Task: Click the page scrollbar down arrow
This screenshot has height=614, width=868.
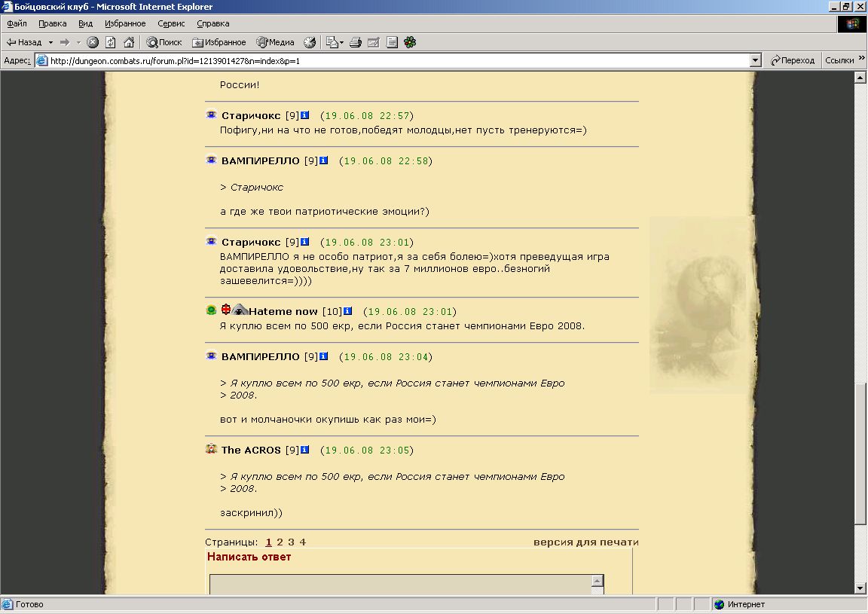Action: click(x=860, y=588)
